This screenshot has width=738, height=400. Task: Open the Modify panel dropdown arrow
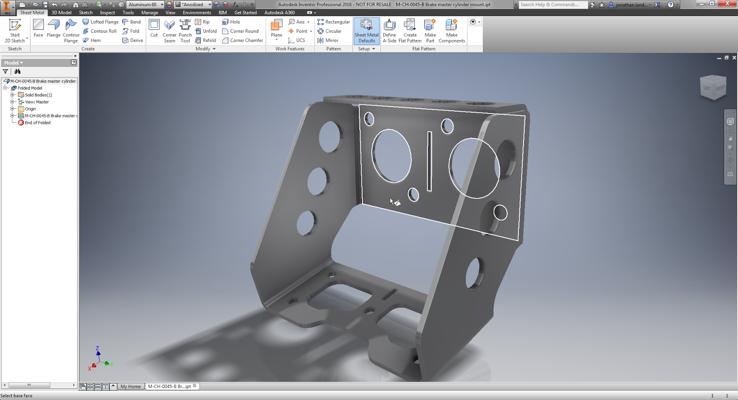[x=214, y=49]
